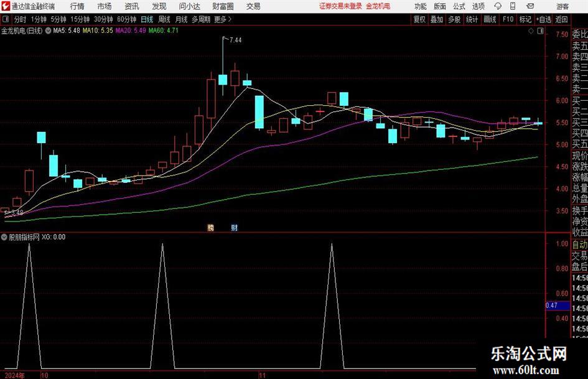Open the envelope messages icon
The width and height of the screenshot is (588, 379).
click(530, 6)
